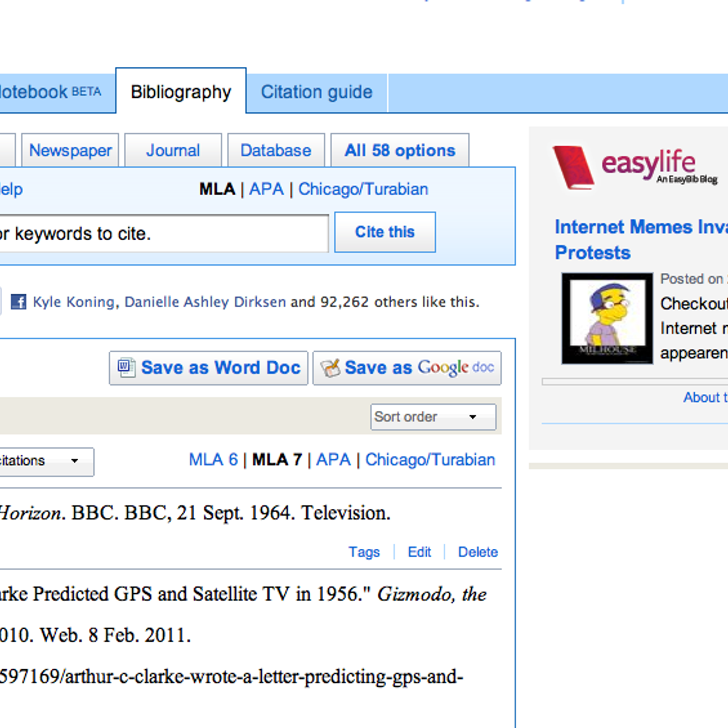Select the Newspaper source tab

(70, 150)
